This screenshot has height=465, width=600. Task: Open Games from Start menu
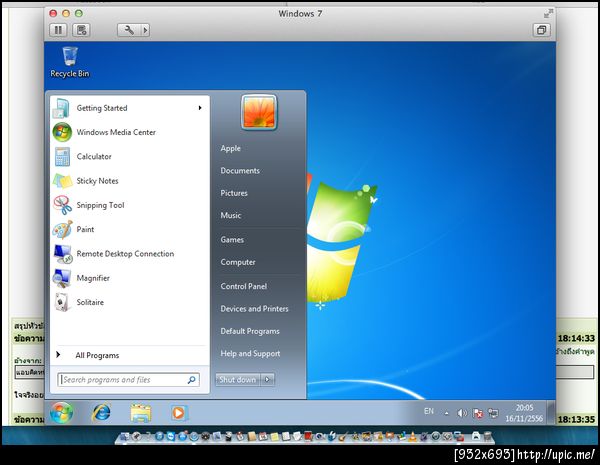click(232, 240)
